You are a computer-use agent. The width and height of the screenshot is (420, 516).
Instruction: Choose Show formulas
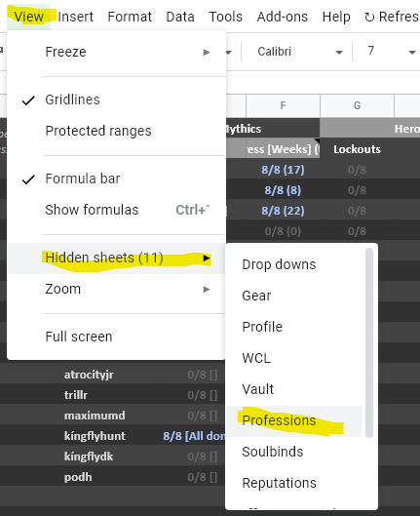click(117, 210)
